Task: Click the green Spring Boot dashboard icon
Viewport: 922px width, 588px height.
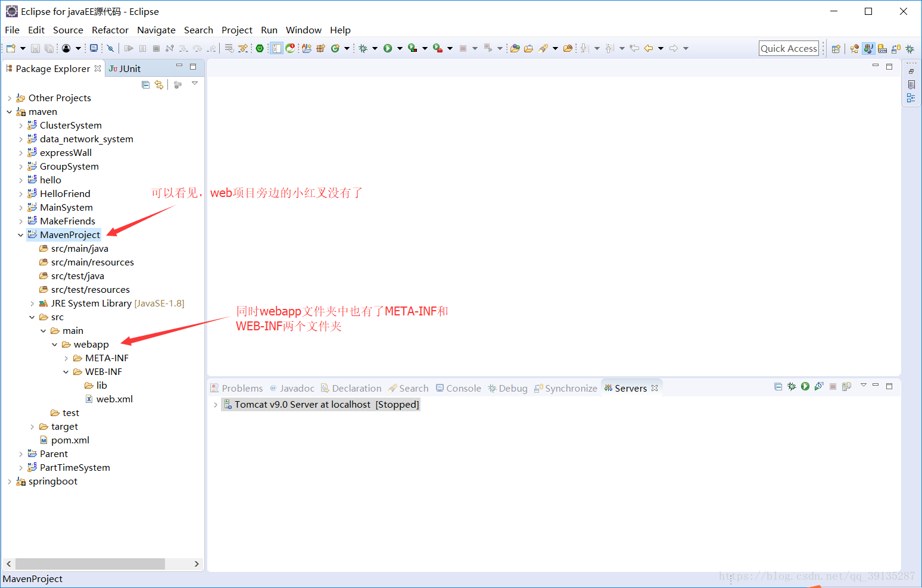Action: tap(260, 48)
